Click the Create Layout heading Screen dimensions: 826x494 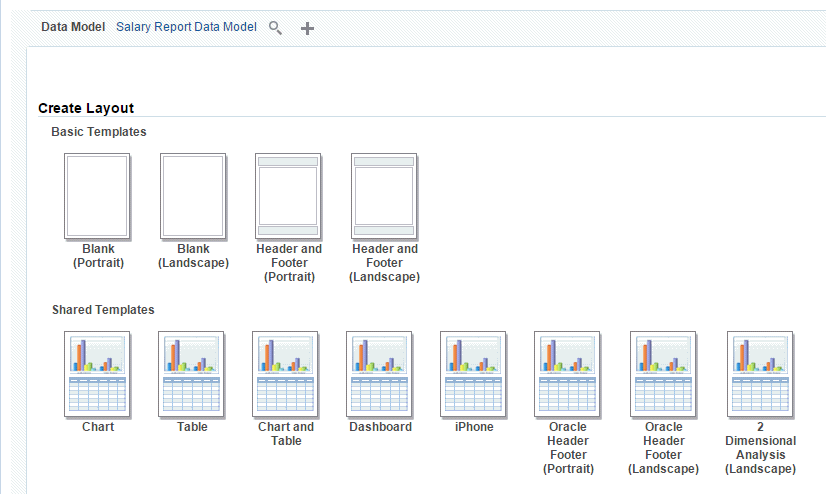coord(86,108)
